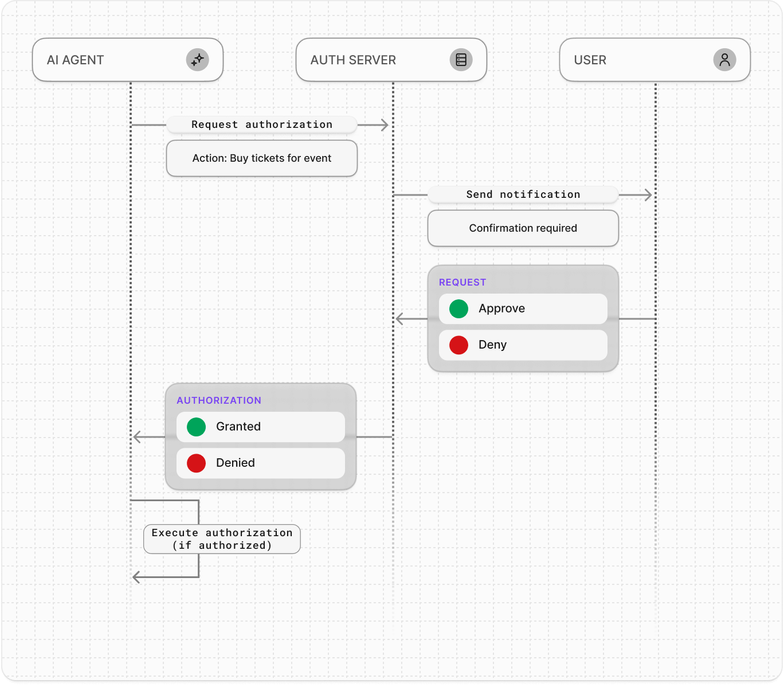Select the Deny option in REQUEST panel
The image size is (784, 687).
click(522, 345)
